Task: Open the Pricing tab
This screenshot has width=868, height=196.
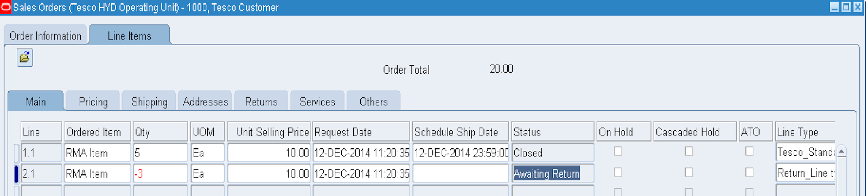Action: (x=93, y=102)
